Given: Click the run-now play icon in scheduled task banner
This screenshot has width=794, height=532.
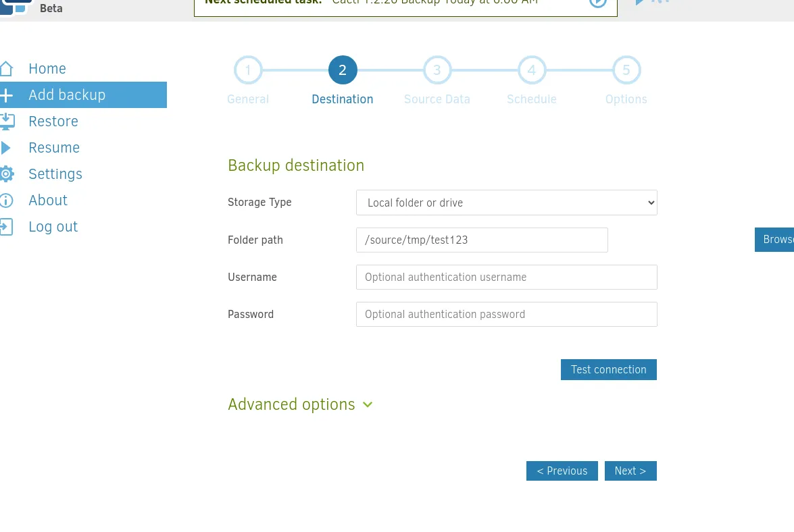Looking at the screenshot, I should [598, 2].
